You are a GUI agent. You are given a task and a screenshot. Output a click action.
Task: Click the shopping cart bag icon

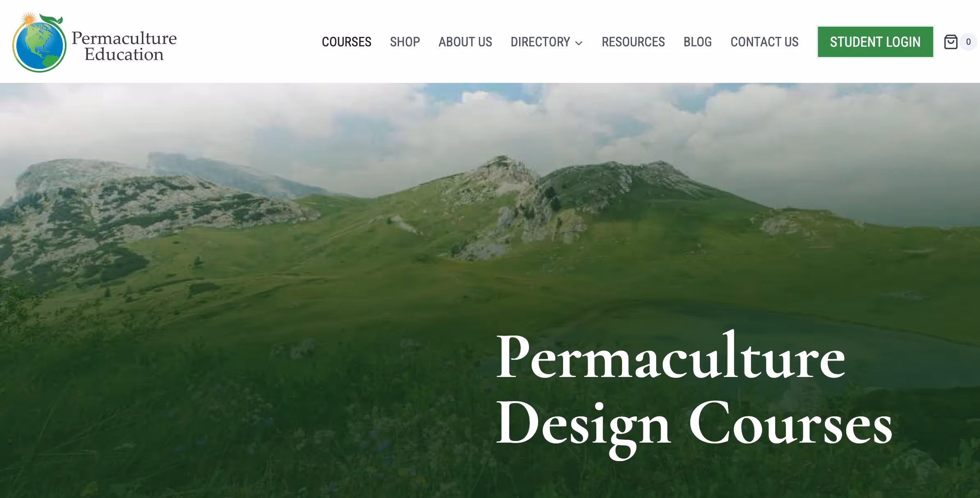point(950,42)
